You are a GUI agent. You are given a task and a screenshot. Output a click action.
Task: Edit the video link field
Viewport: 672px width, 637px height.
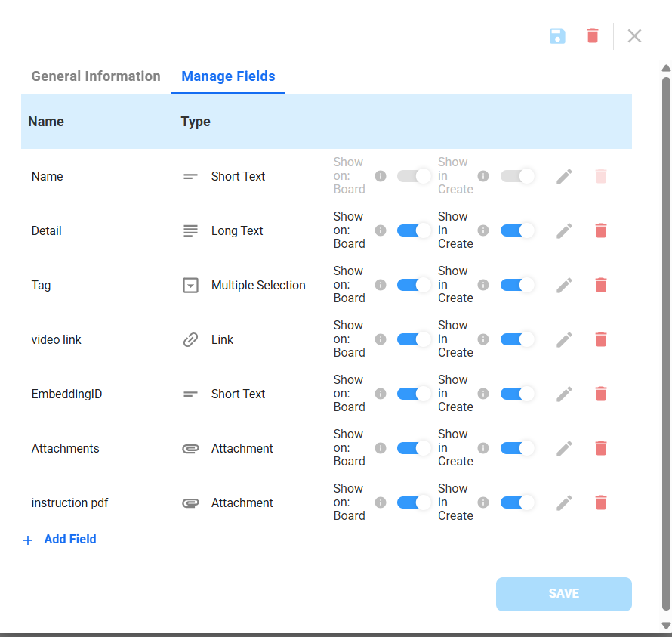tap(564, 339)
